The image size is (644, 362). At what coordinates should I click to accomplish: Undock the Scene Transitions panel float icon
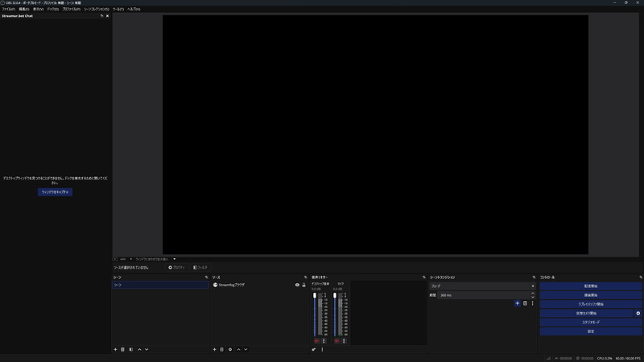(534, 278)
